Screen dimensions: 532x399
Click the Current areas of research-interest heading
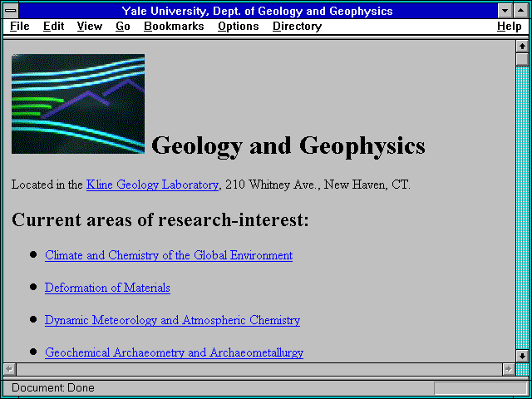tap(160, 219)
